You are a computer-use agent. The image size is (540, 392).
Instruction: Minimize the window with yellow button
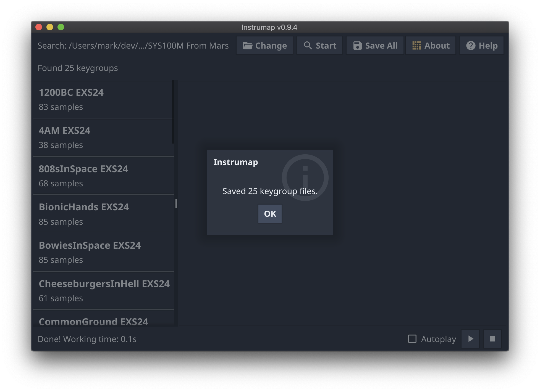coord(50,27)
